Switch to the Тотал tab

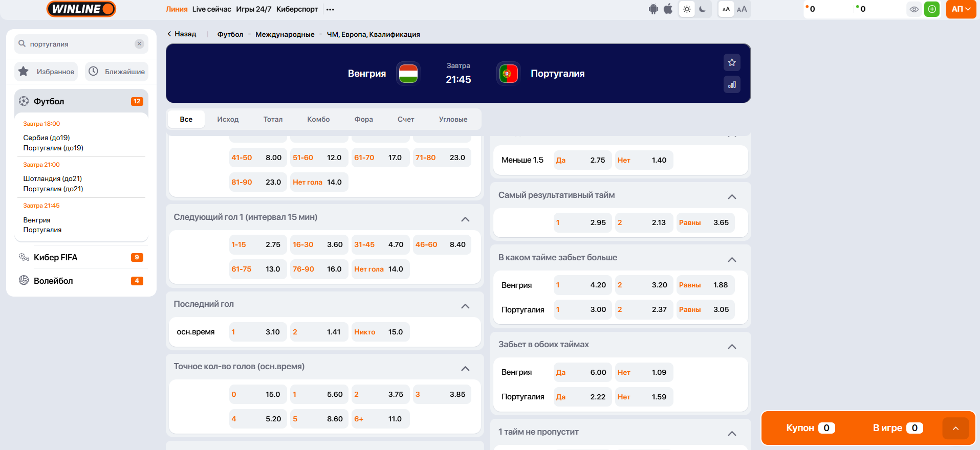[273, 119]
